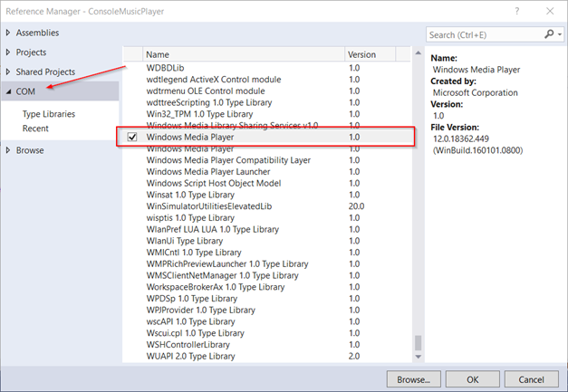The image size is (568, 392).
Task: Focus the Search (Ctrl+E) field
Action: coord(485,34)
